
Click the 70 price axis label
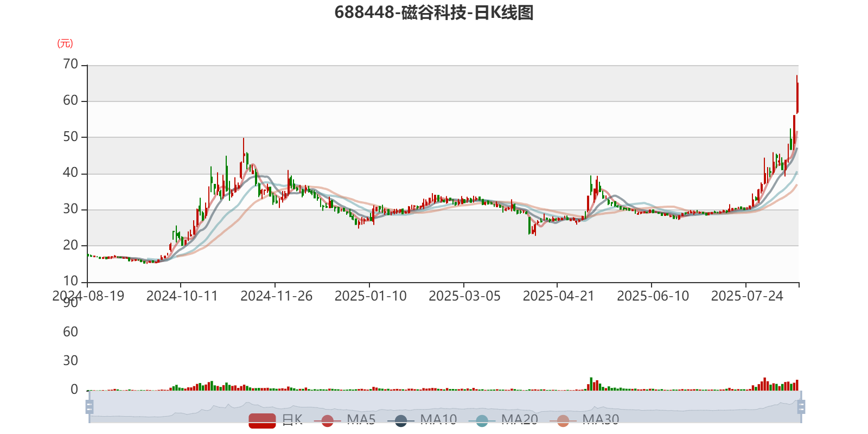(x=71, y=65)
